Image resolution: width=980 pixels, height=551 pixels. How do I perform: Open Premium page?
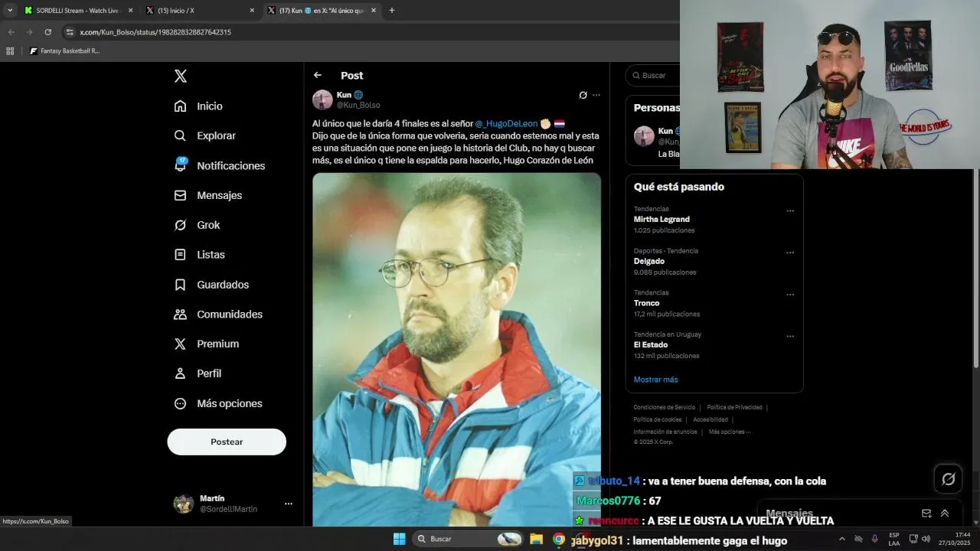point(206,344)
